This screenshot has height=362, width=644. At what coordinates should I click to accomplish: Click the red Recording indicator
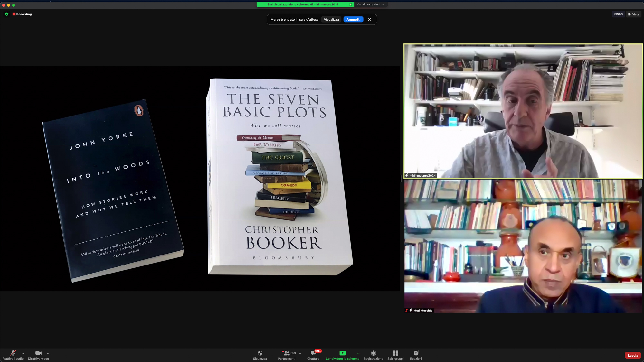[x=22, y=14]
